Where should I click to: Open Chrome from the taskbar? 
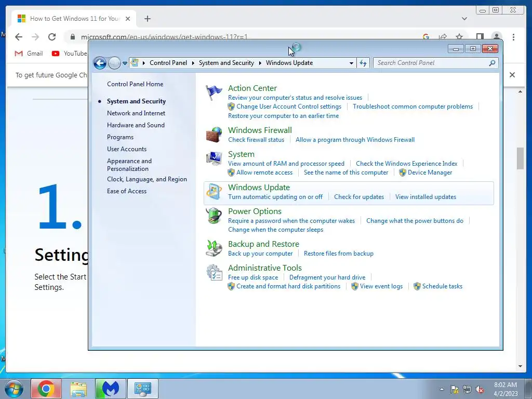(x=46, y=389)
